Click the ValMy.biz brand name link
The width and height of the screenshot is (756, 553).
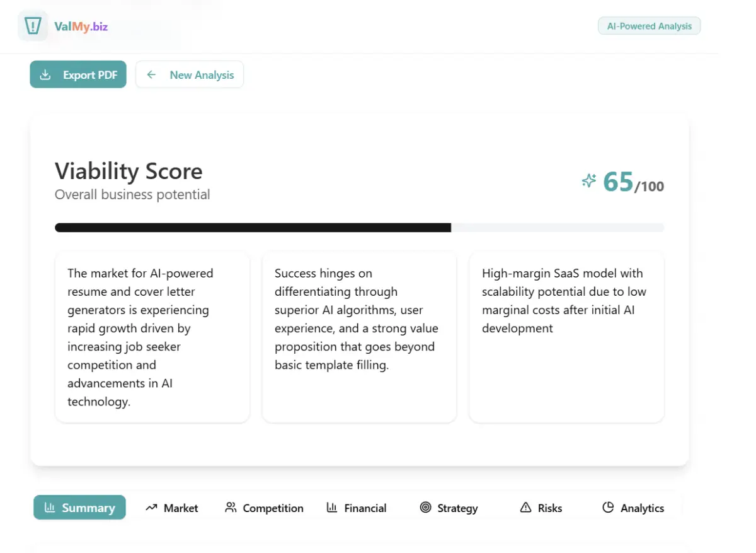click(81, 26)
